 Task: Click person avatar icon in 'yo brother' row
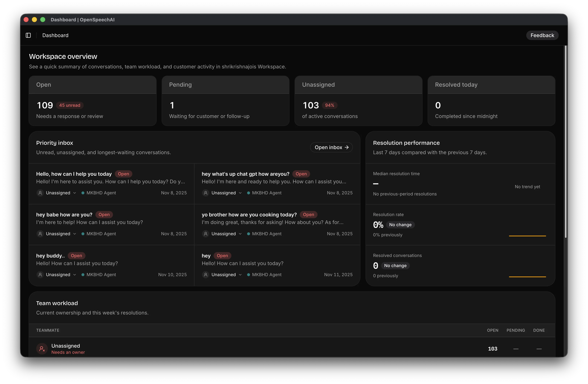tap(205, 234)
